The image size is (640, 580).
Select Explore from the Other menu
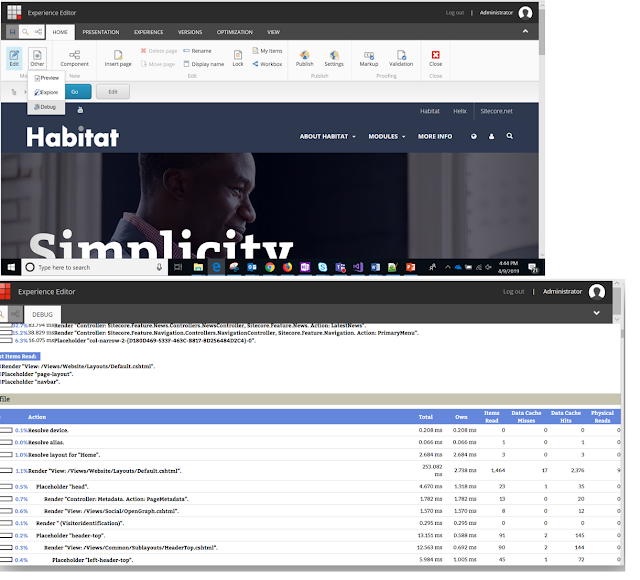click(x=46, y=92)
